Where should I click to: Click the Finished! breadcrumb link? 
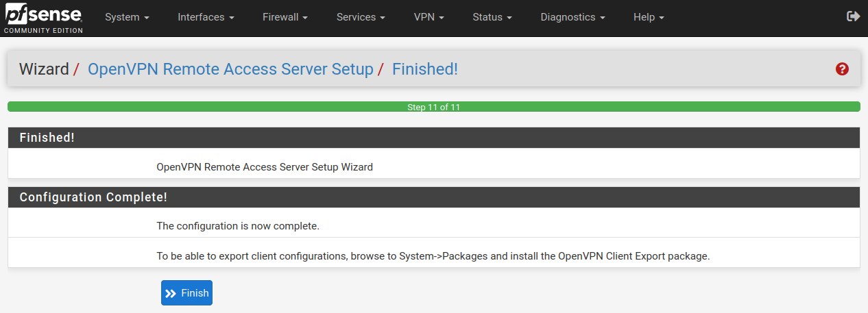[425, 69]
